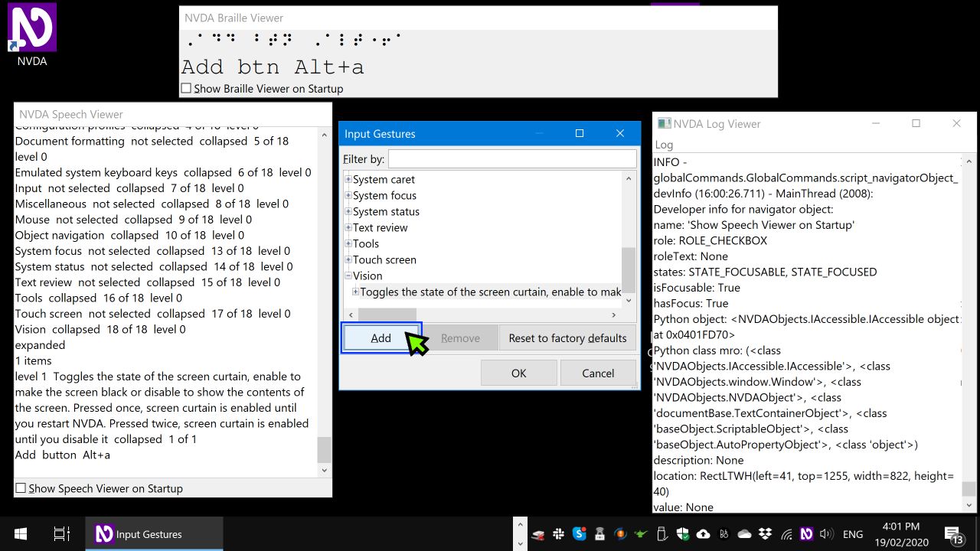The image size is (980, 551).
Task: Expand the screen curtain toggle item
Action: click(x=355, y=292)
